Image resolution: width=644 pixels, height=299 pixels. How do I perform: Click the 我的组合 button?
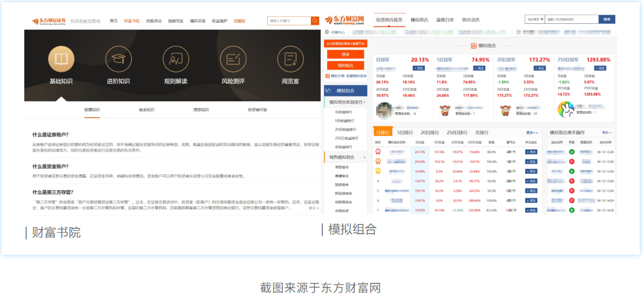(345, 65)
